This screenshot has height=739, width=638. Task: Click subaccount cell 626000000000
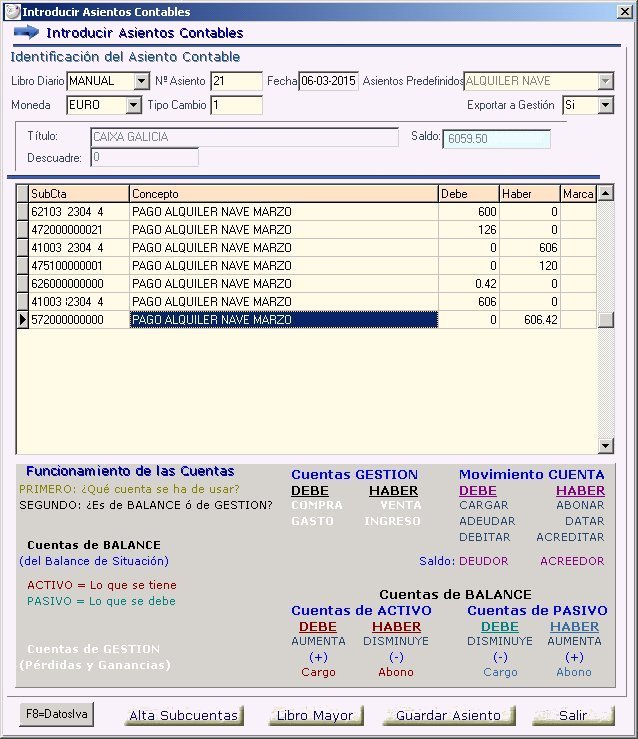79,283
